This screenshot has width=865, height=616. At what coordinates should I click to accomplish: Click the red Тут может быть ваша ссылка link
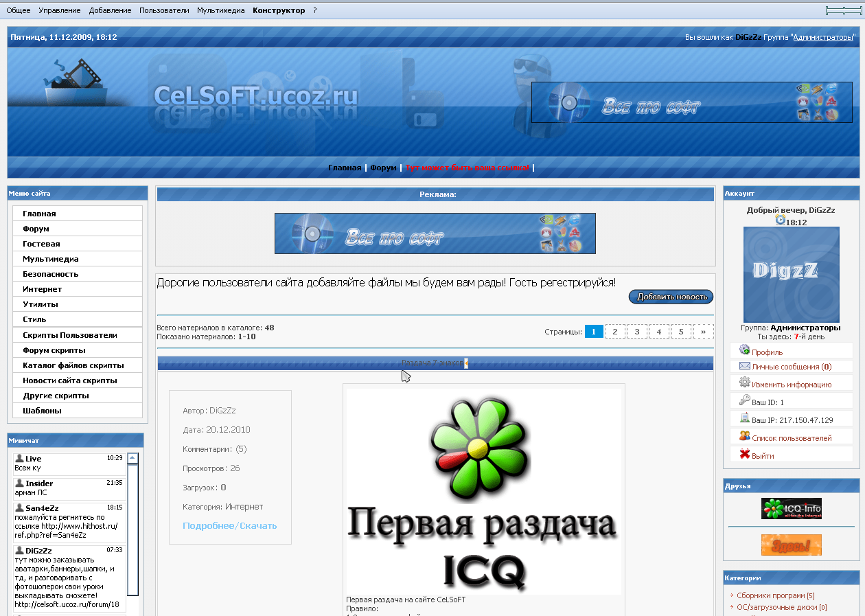click(468, 168)
